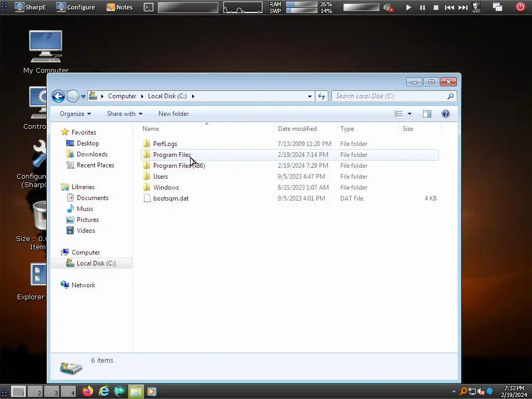Change the view with the view icon

pyautogui.click(x=398, y=114)
